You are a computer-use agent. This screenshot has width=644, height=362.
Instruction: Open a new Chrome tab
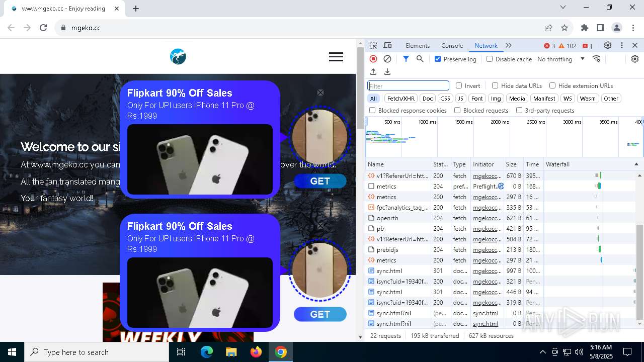tap(136, 8)
